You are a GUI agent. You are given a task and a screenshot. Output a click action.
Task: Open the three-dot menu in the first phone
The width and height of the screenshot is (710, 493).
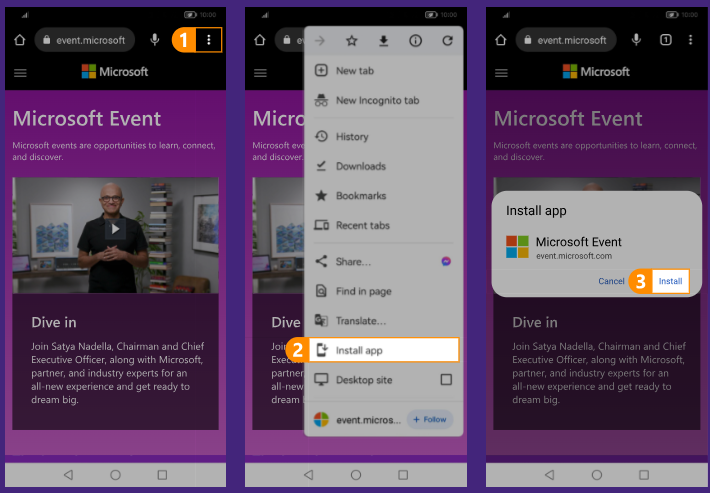point(208,40)
